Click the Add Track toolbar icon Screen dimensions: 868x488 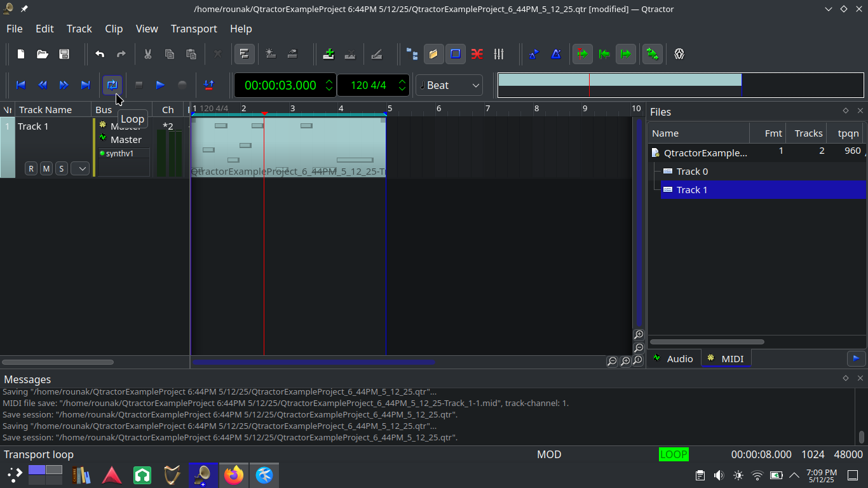click(329, 54)
